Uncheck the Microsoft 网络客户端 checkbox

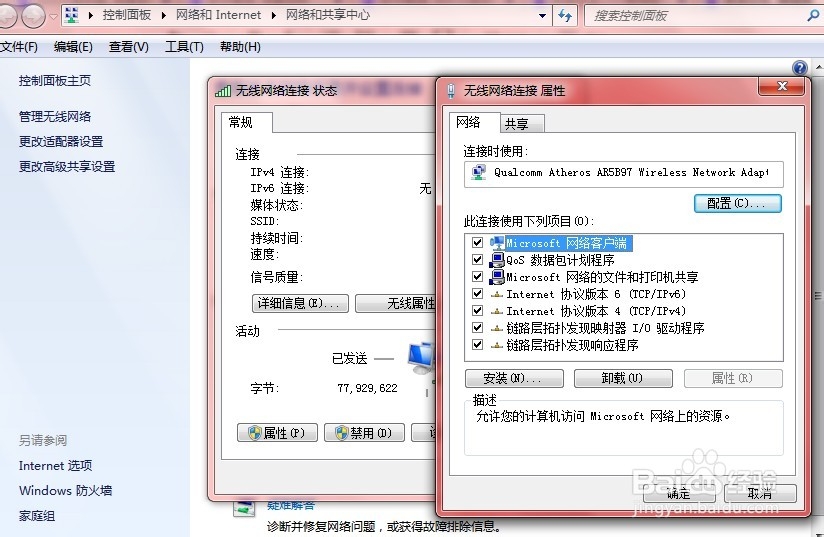(x=477, y=243)
